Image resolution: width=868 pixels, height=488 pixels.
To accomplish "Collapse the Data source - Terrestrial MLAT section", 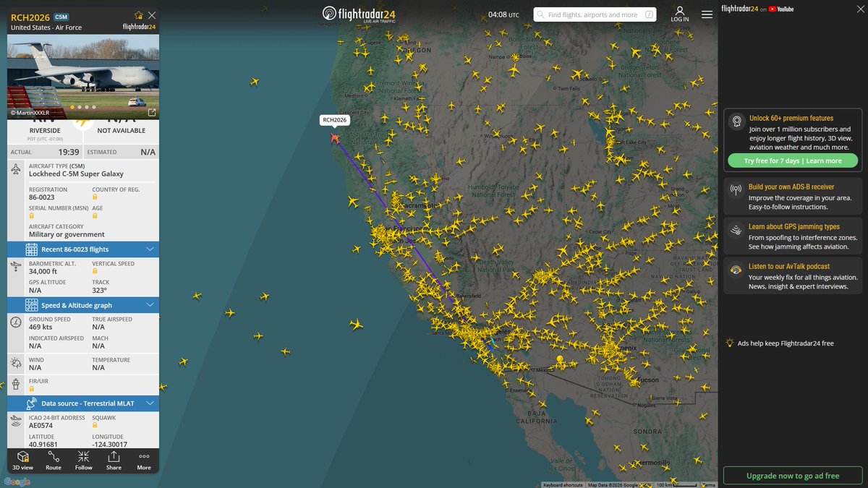I will coord(150,403).
